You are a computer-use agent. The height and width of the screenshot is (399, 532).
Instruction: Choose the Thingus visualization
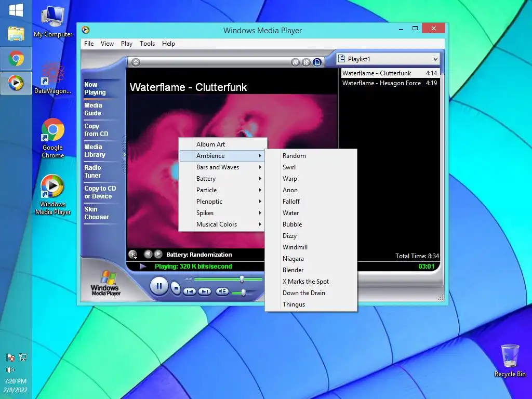pos(311,304)
